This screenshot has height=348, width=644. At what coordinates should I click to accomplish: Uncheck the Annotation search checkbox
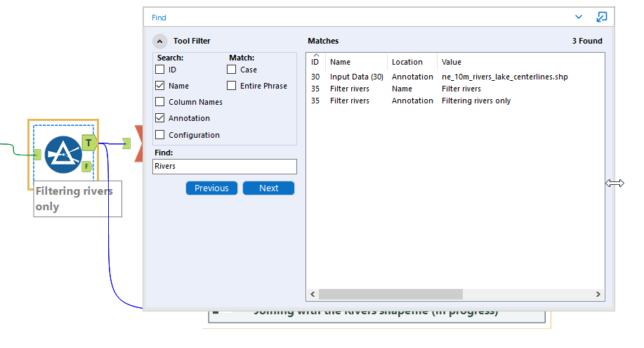click(x=160, y=118)
